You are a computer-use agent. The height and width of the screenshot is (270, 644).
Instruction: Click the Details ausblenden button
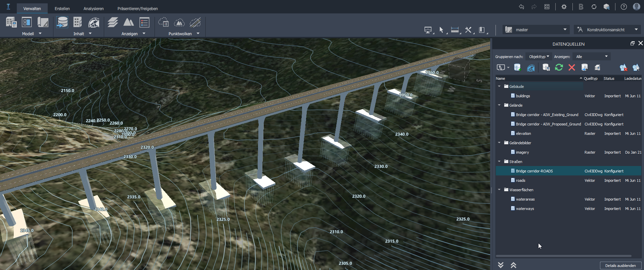[620, 265]
